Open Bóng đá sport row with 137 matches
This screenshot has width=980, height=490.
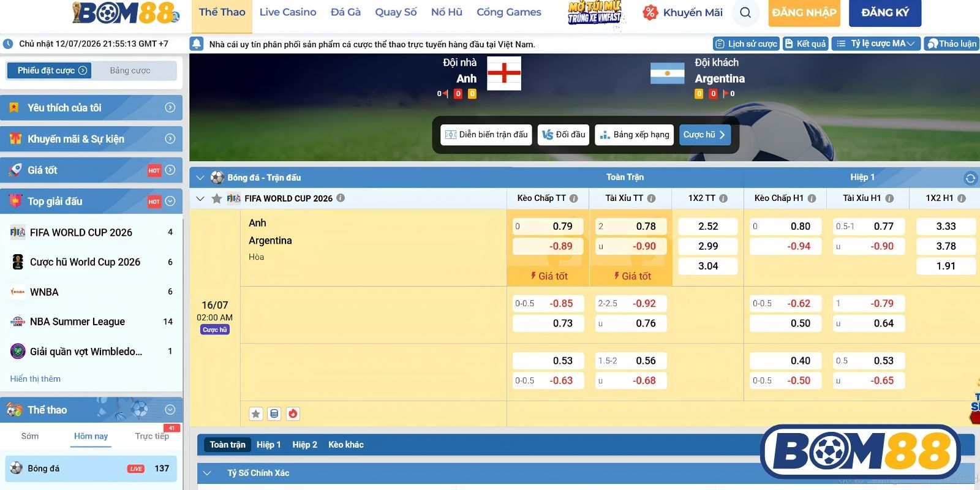coord(91,469)
